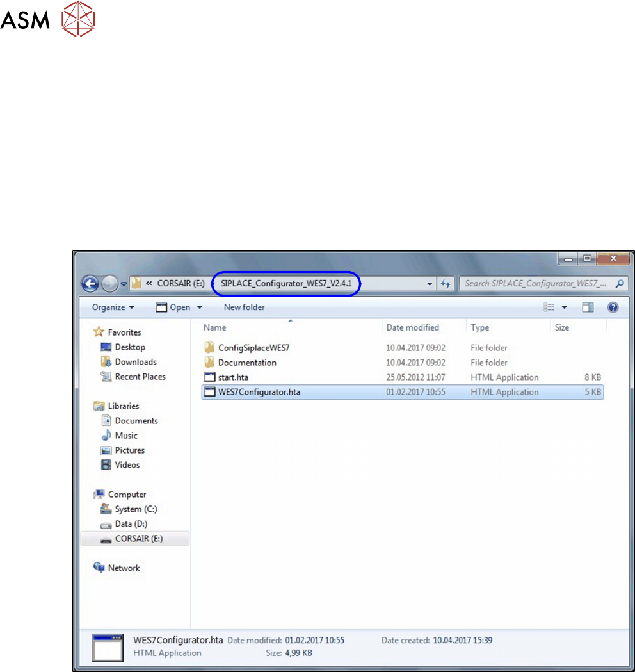Select the start.hta file

pyautogui.click(x=233, y=377)
